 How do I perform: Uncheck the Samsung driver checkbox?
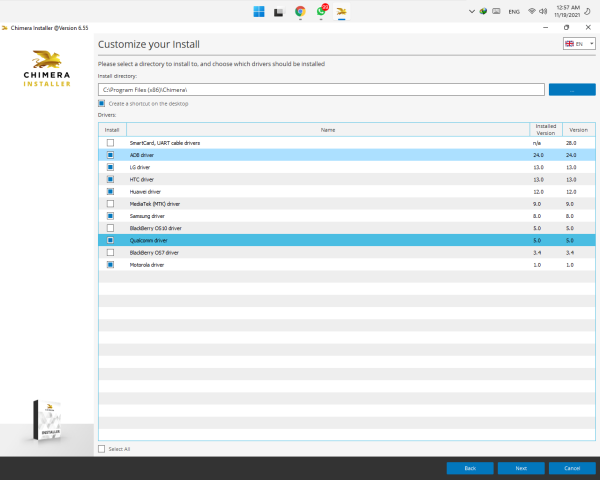tap(110, 216)
